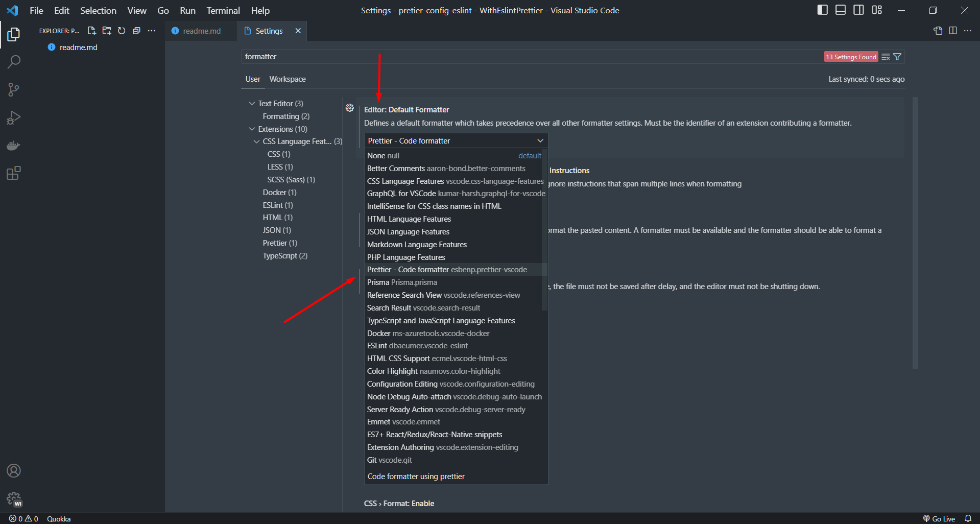Click the New File icon in Explorer
The height and width of the screenshot is (524, 980).
click(92, 31)
